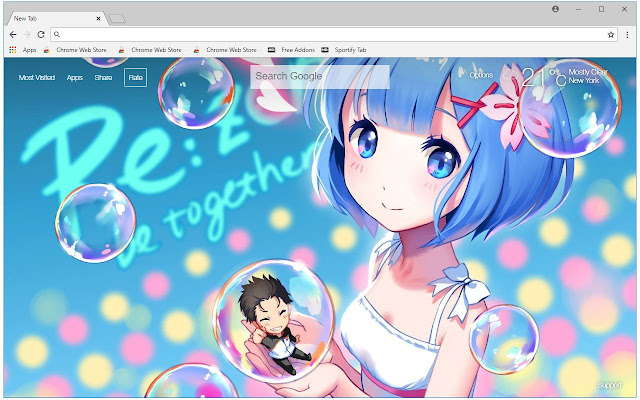Viewport: 640px width, 400px height.
Task: Open the Most Visited menu
Action: coord(37,78)
